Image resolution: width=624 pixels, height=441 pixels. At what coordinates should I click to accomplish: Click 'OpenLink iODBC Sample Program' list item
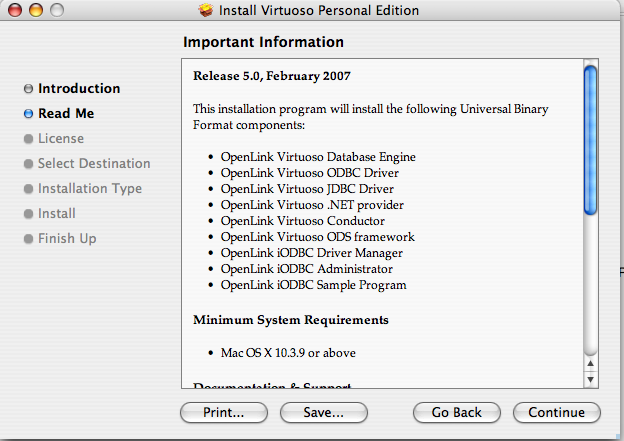coord(314,285)
